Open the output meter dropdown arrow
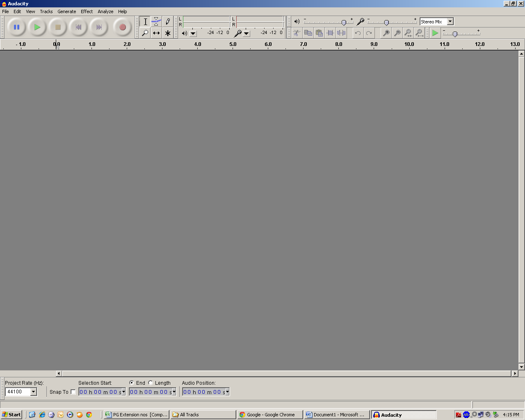This screenshot has height=420, width=525. point(193,34)
